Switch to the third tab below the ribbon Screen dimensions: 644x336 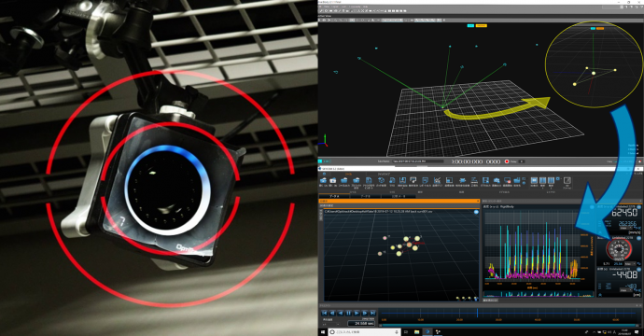tap(399, 196)
